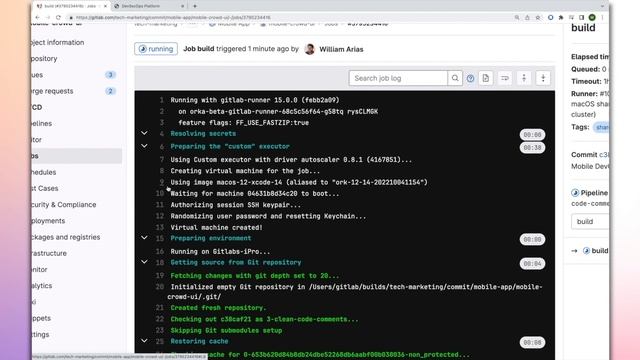Open the browser three-dot menu
The height and width of the screenshot is (360, 640).
point(602,18)
